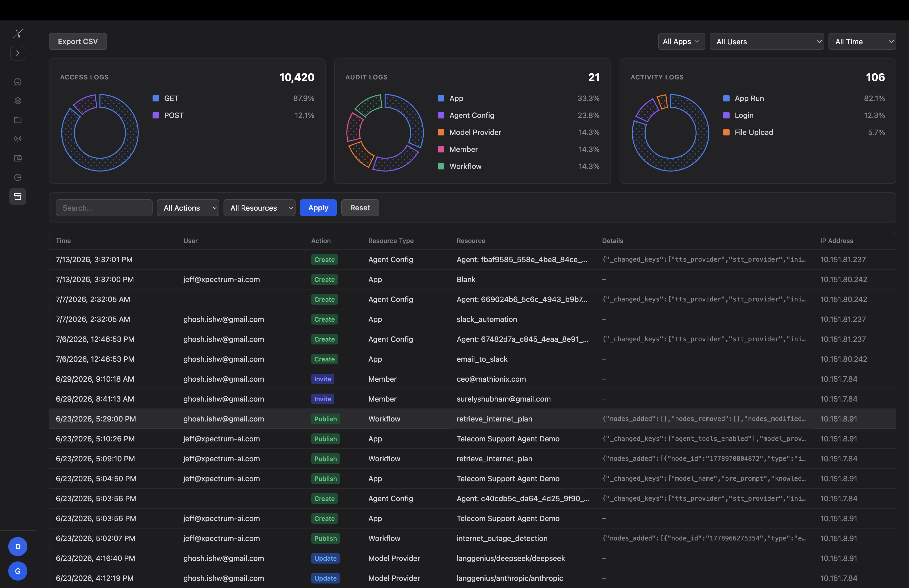
Task: Select the Agent: c40cdb5c_da64 resource cell
Action: [523, 499]
